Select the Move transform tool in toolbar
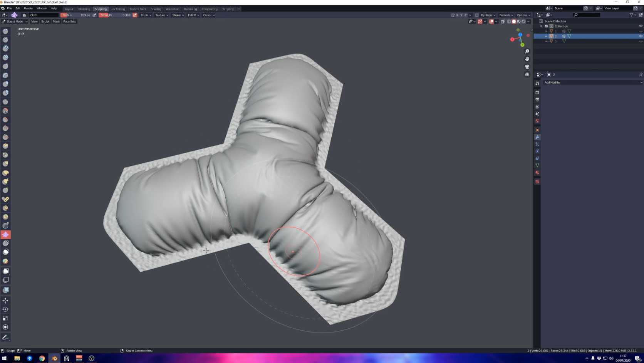Screen dimensions: 644x363 click(5, 300)
